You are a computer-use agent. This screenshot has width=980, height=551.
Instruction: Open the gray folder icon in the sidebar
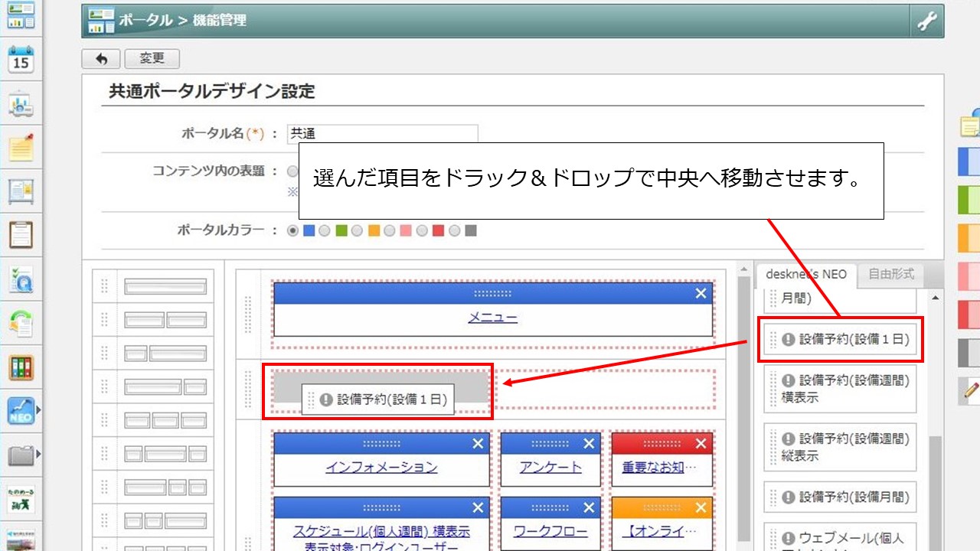click(21, 455)
